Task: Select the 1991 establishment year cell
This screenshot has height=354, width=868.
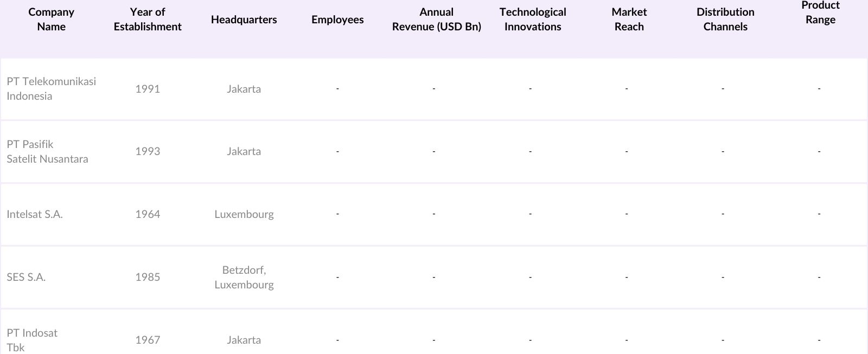Action: pos(148,89)
